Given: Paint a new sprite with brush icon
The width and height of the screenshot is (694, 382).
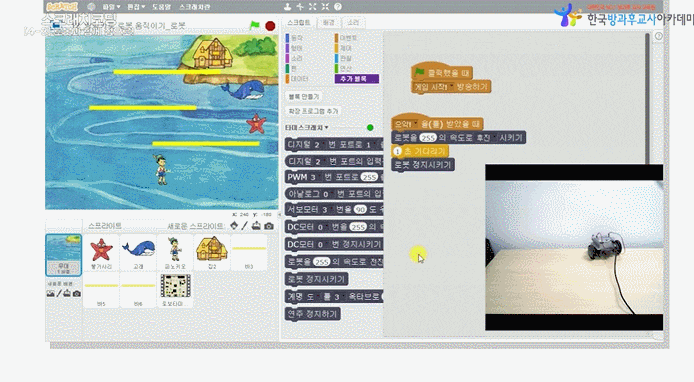Looking at the screenshot, I should (x=245, y=226).
